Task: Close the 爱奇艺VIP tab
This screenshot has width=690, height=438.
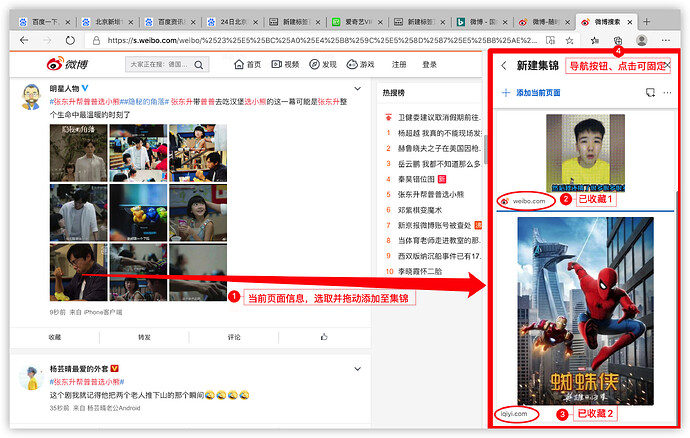Action: click(380, 22)
